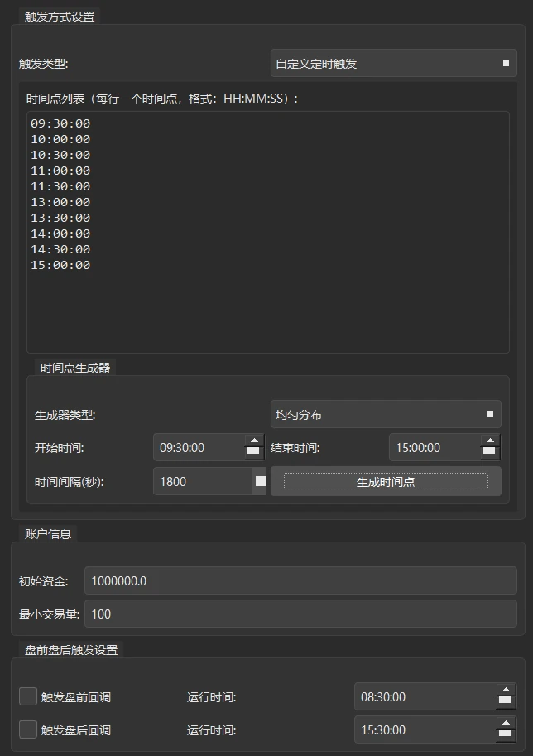Enable the 触发盘后回调 checkbox
The height and width of the screenshot is (756, 533).
pos(28,730)
